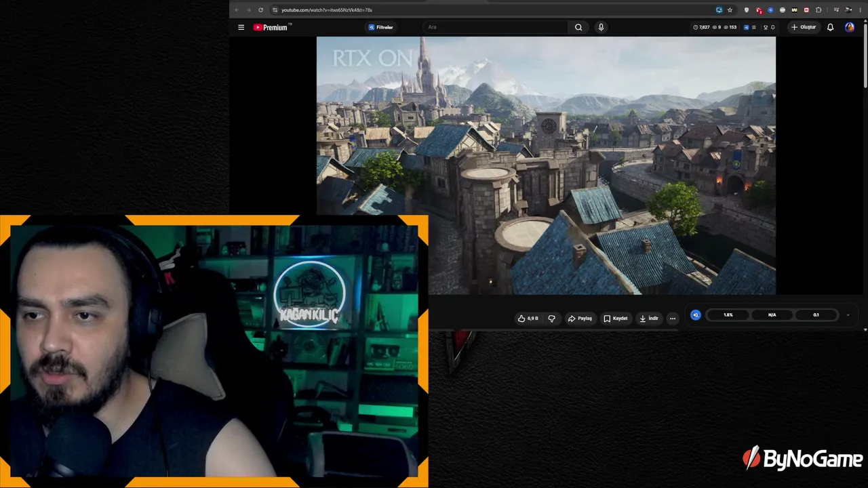Viewport: 868px width, 488px height.
Task: Click the blue extension icon beside header stats
Action: tap(746, 27)
